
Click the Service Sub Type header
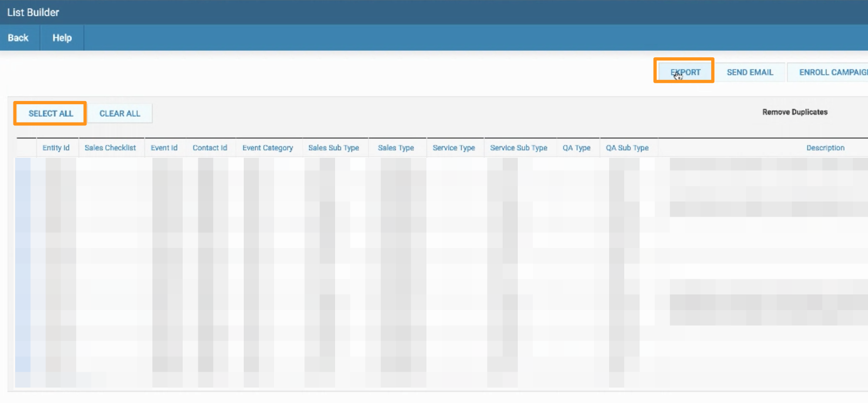click(x=518, y=147)
